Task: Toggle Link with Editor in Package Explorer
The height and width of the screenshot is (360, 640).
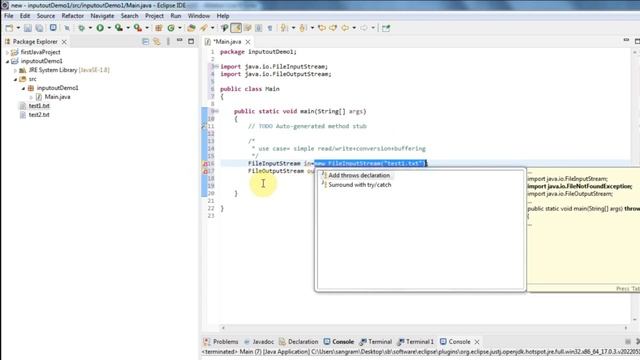Action: (157, 42)
